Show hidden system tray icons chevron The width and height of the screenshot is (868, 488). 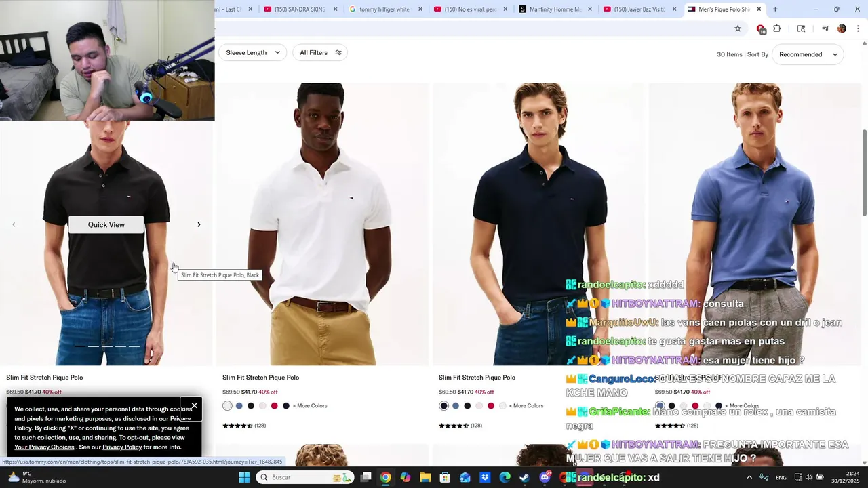(749, 477)
